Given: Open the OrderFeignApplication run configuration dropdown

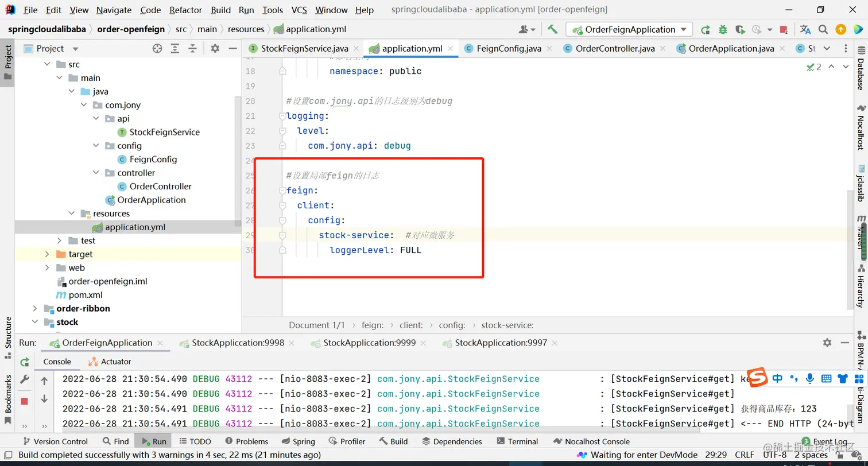Looking at the screenshot, I should [x=629, y=29].
